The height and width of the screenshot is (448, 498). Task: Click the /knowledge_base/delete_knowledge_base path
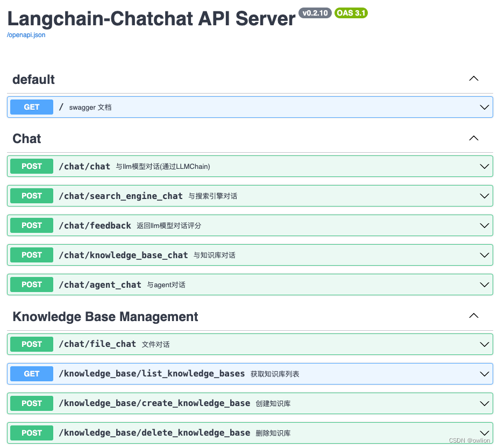click(154, 433)
